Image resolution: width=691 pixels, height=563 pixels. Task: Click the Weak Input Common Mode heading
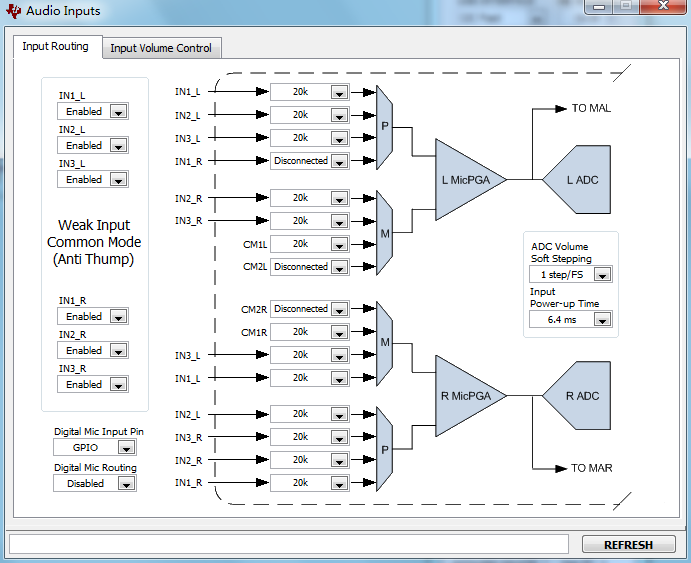pos(94,242)
